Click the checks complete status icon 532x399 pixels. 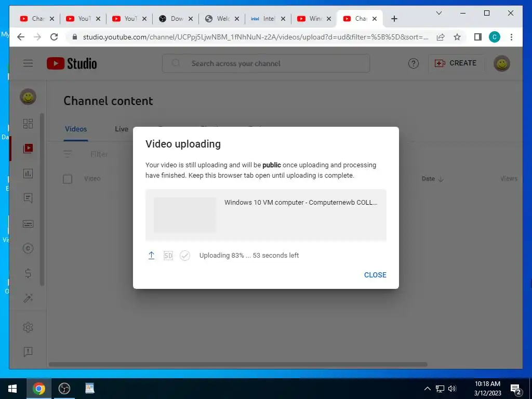tap(185, 256)
